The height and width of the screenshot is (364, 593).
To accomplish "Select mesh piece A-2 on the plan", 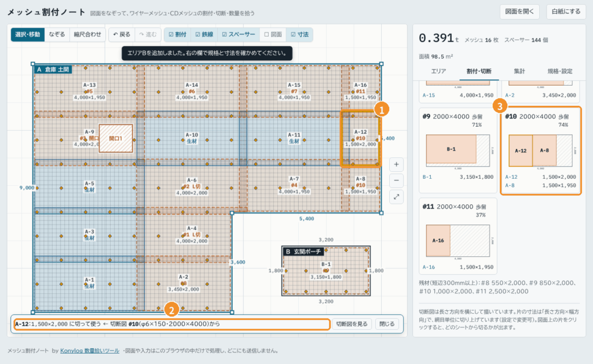I will click(x=184, y=283).
